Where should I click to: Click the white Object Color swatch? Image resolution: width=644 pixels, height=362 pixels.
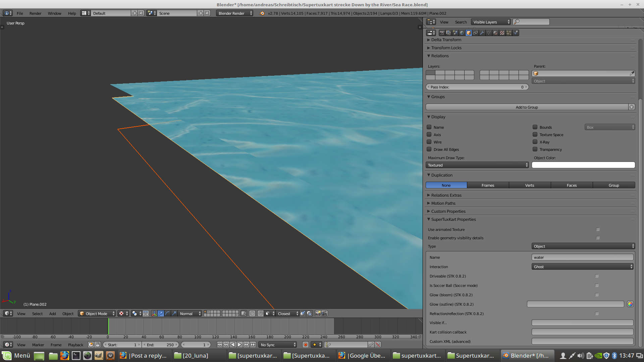pyautogui.click(x=583, y=165)
